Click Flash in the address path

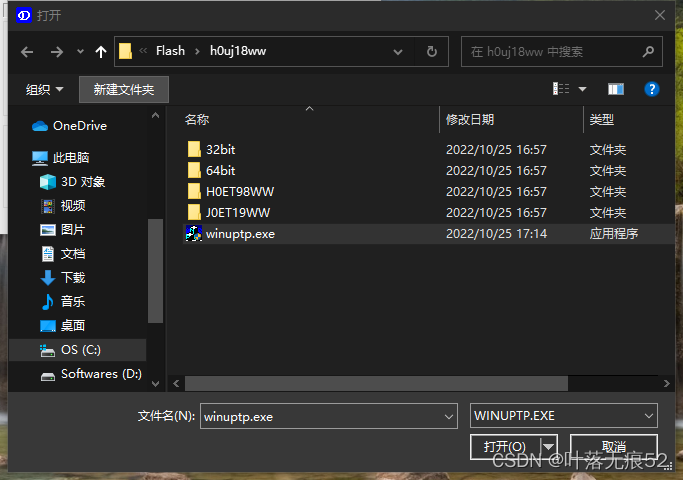click(x=170, y=51)
